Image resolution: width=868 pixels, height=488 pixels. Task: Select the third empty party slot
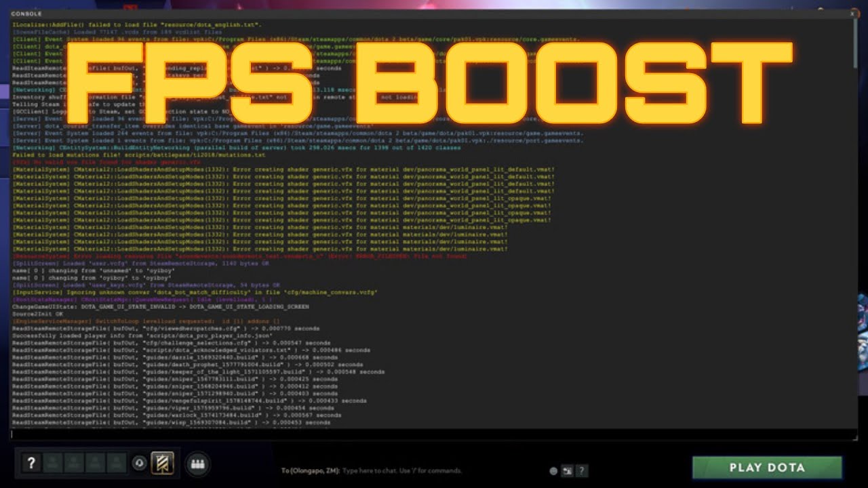[x=96, y=464]
